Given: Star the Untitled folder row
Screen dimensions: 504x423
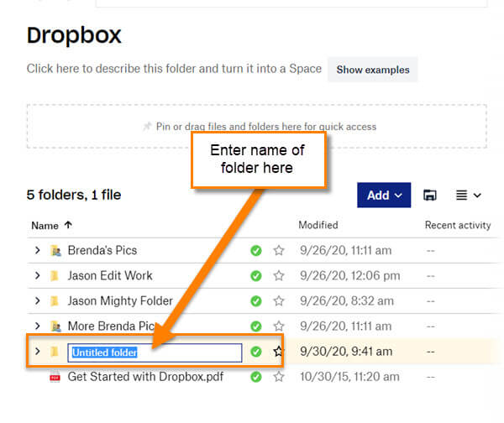Looking at the screenshot, I should [278, 352].
